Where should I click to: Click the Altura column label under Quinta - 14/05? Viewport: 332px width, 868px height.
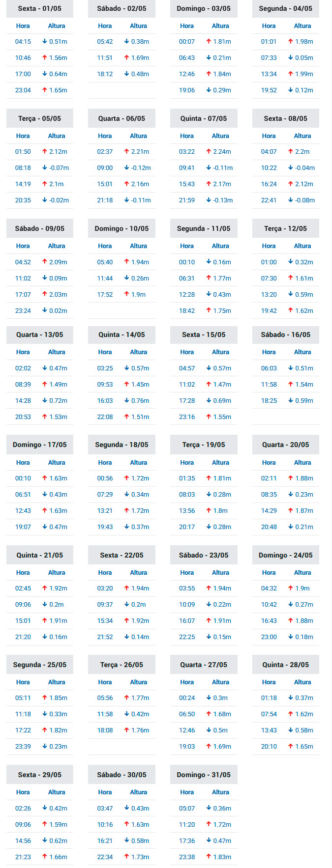pyautogui.click(x=138, y=352)
